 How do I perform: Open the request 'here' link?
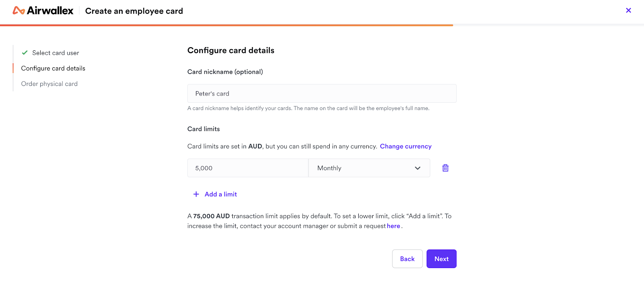click(394, 226)
